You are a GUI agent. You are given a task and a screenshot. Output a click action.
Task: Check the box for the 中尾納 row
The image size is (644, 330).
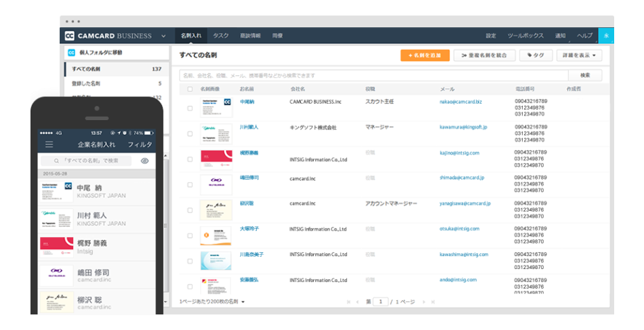[190, 108]
